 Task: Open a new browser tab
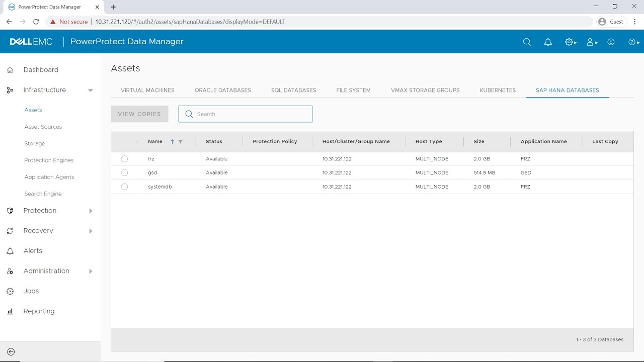coord(113,7)
